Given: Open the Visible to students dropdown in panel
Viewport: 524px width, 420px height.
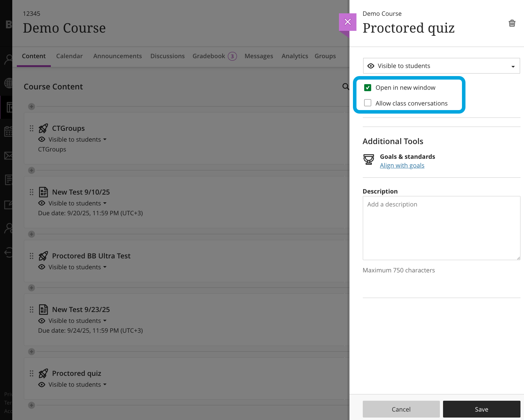Looking at the screenshot, I should (441, 66).
